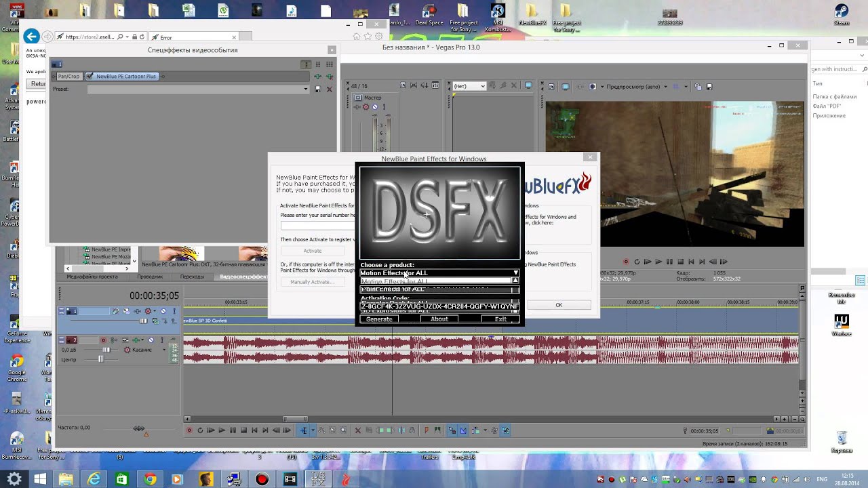
Task: Open the Preset dropdown in video event FX
Action: (x=198, y=89)
